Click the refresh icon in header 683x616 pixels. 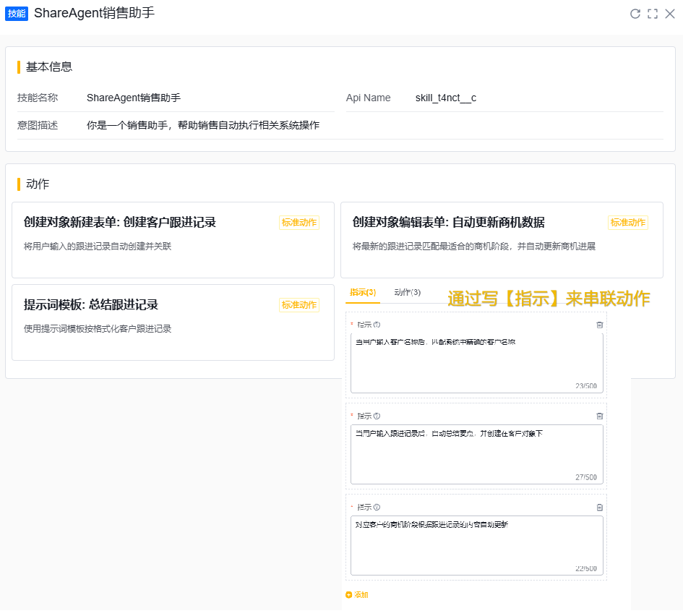coord(635,14)
